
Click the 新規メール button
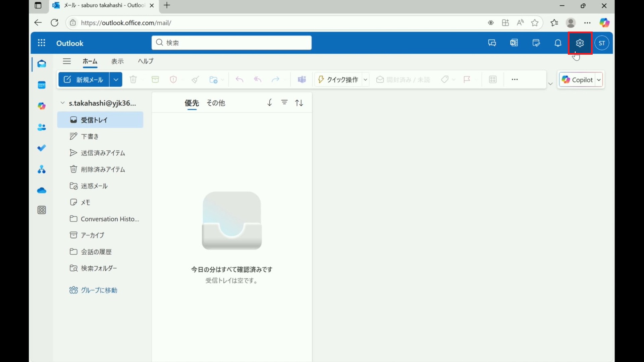tap(84, 80)
